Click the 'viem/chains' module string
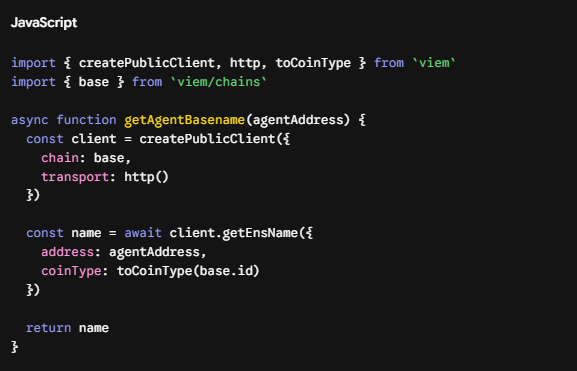Screen dimensions: 577x371 (219, 82)
